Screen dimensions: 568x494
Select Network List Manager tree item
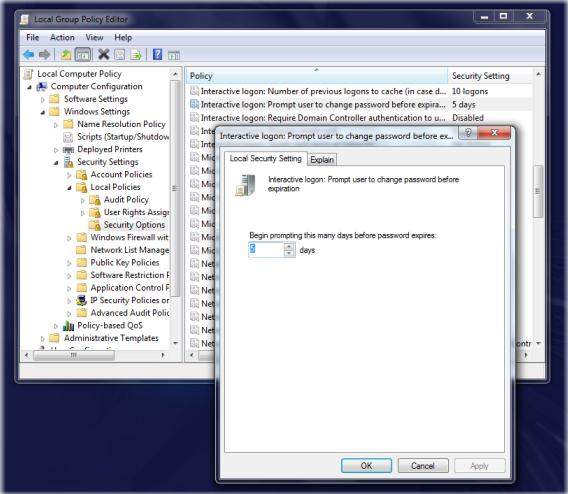click(x=130, y=250)
